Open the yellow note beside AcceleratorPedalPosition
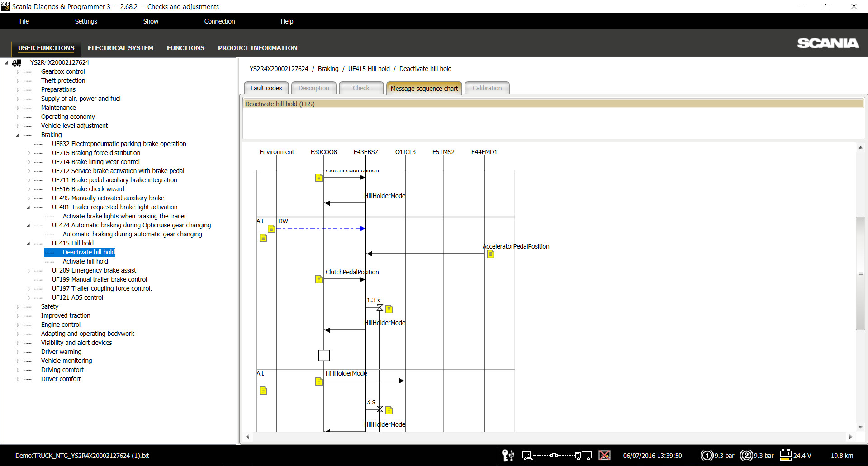 pos(491,254)
